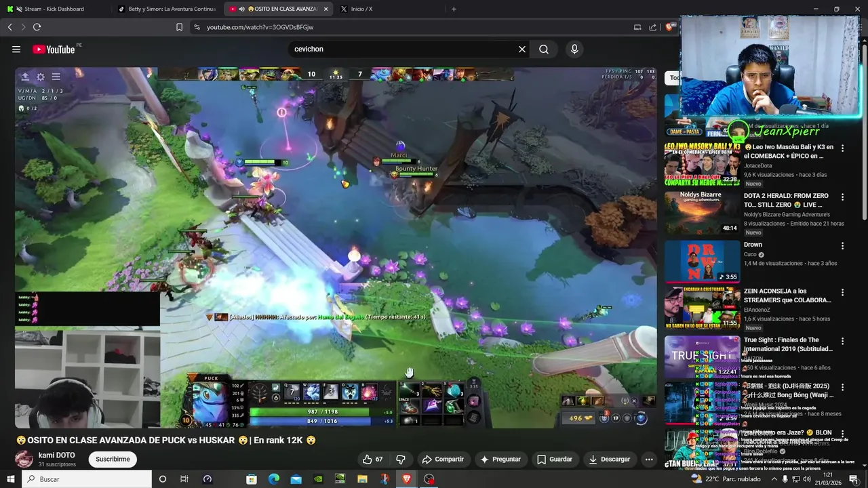The image size is (868, 488).
Task: Open Microsoft Edge from the taskbar
Action: tap(273, 479)
